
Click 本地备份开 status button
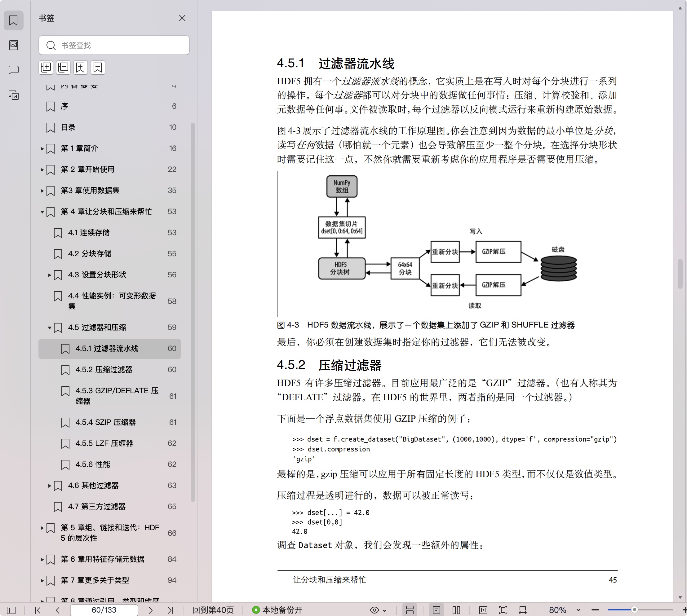click(x=277, y=610)
